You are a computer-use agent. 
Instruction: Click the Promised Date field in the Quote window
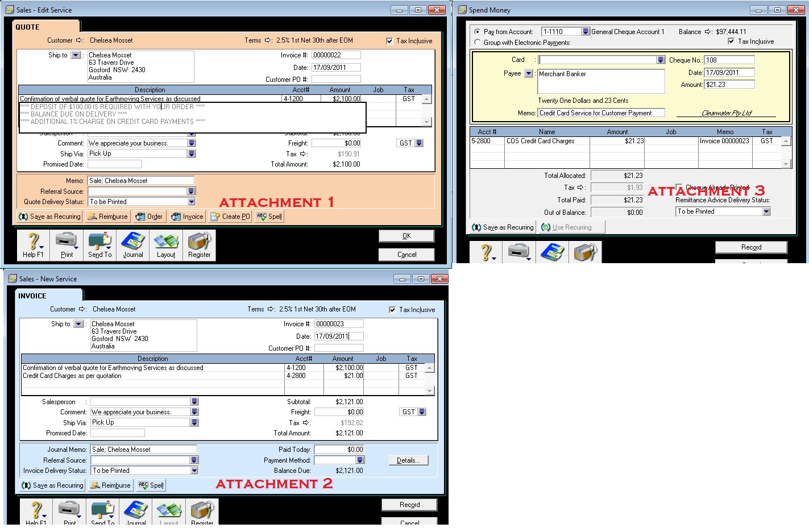click(x=114, y=164)
